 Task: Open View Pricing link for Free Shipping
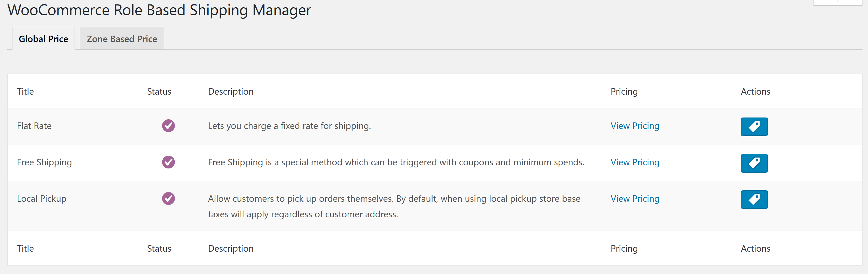[634, 162]
